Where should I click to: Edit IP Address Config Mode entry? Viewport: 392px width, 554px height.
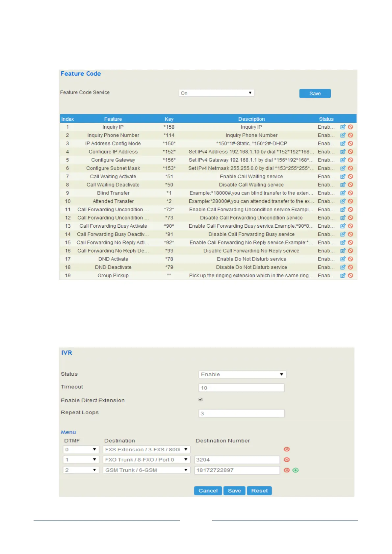(343, 143)
